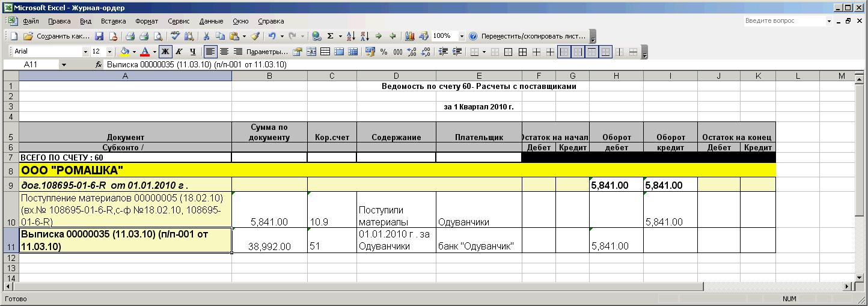Copy the selection via toolbar icon

point(221,36)
